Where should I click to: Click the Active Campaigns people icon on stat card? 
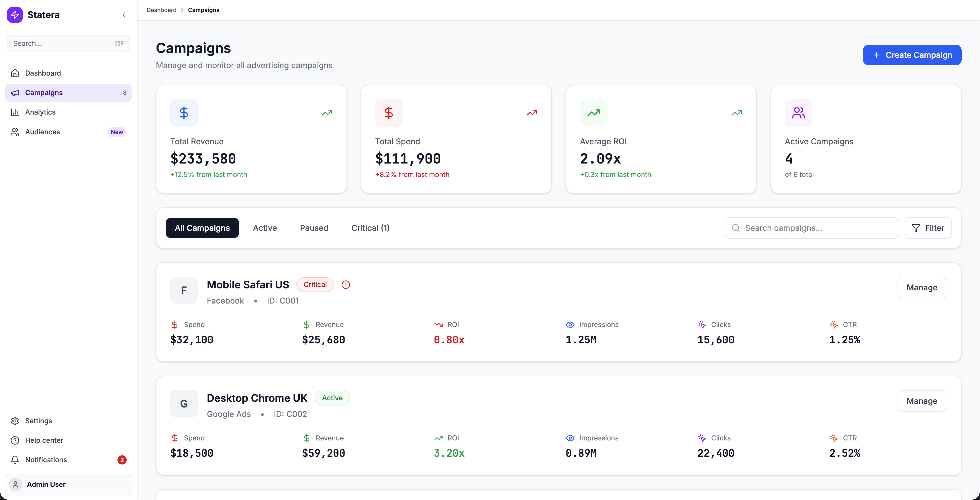point(798,113)
